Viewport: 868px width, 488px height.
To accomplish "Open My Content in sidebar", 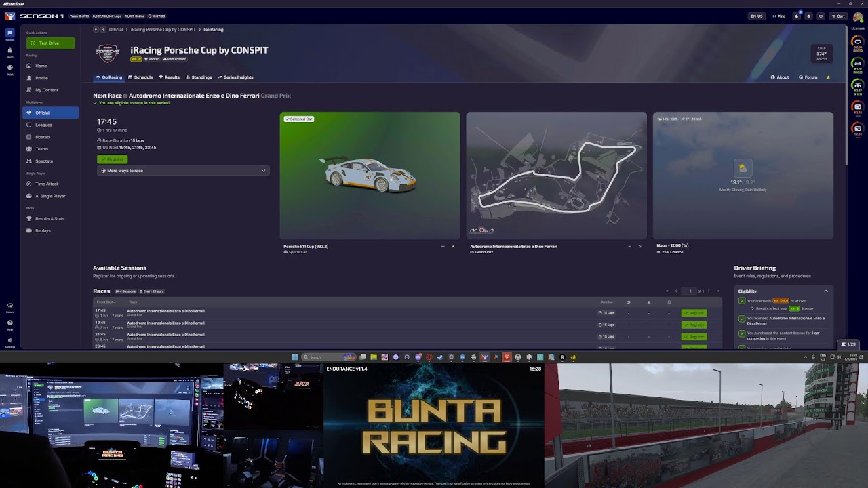I will tap(51, 90).
